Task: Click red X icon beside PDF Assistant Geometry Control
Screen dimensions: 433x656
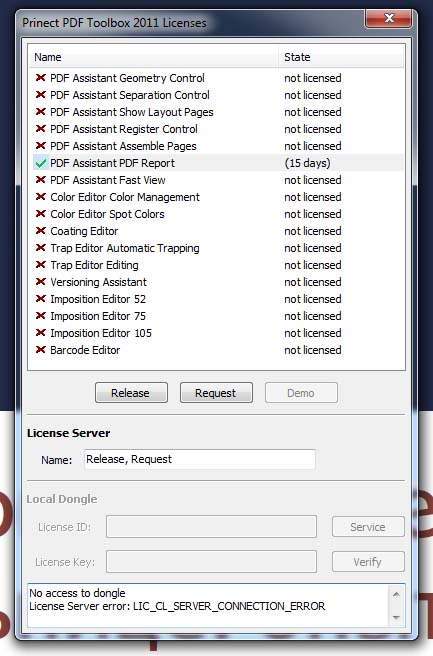Action: (x=41, y=78)
